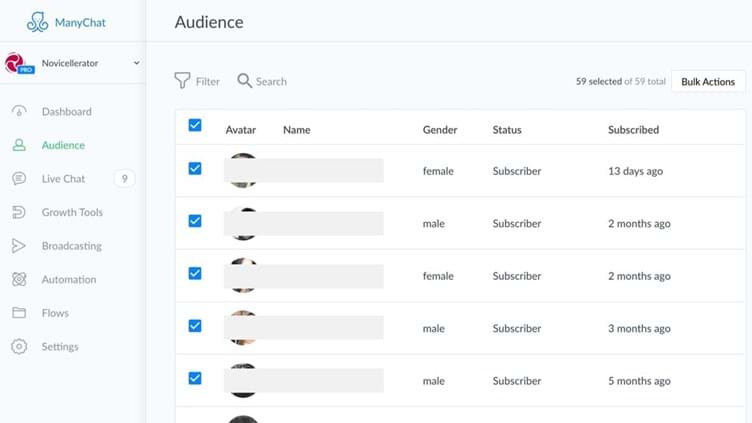Click the Growth Tools icon
Image resolution: width=752 pixels, height=423 pixels.
19,212
